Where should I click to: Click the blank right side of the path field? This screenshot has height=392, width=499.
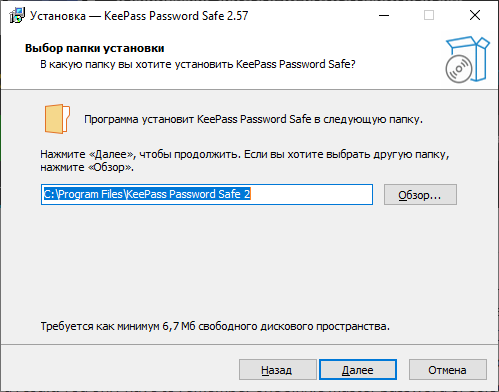tap(311, 194)
